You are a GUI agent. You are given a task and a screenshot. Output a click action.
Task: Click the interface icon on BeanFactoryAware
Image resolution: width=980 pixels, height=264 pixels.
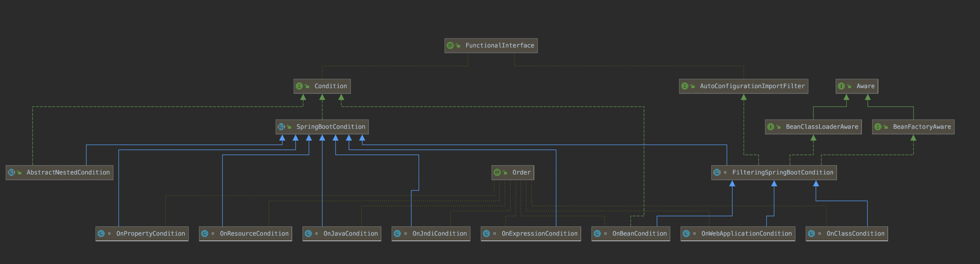[x=878, y=127]
